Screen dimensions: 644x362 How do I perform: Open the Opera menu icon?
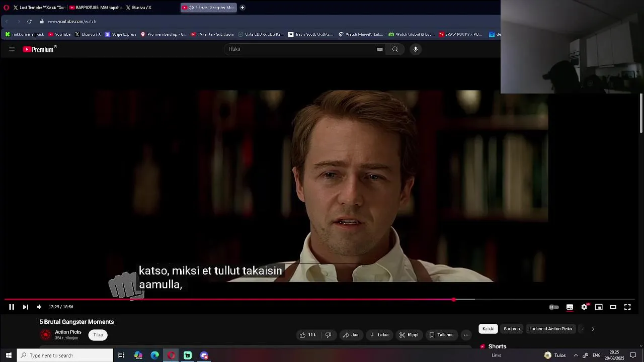click(x=6, y=8)
